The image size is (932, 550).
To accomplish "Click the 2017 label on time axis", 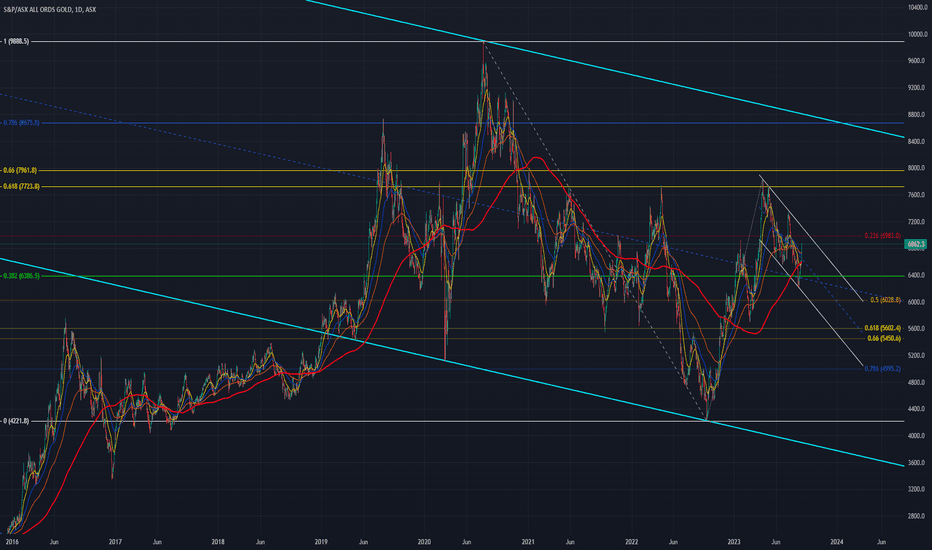I will [115, 542].
